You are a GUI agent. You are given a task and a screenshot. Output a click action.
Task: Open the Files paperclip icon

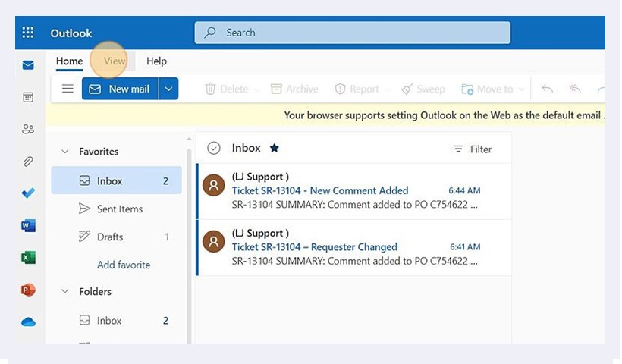pyautogui.click(x=28, y=162)
